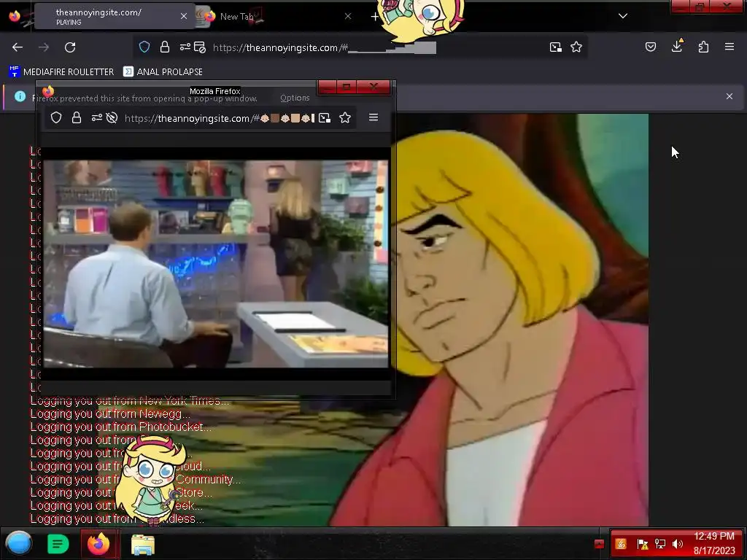
Task: Click the Java update tray icon
Action: pos(620,544)
